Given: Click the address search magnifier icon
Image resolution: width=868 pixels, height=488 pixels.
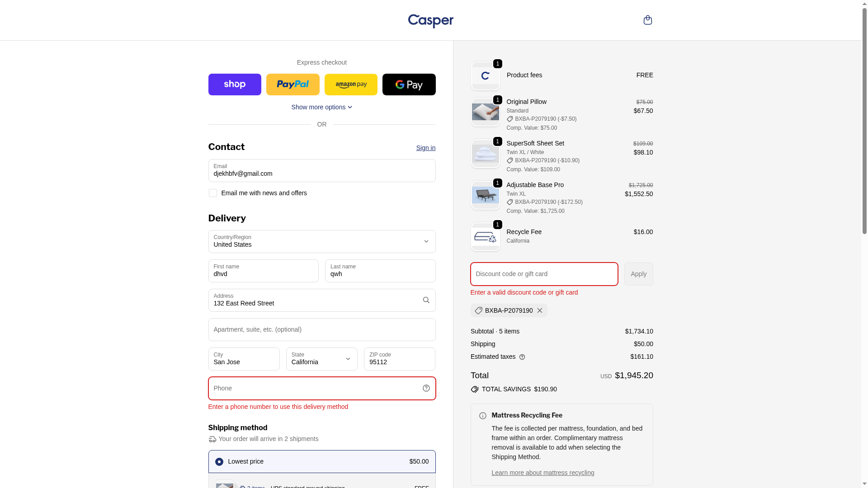Looking at the screenshot, I should [x=426, y=300].
